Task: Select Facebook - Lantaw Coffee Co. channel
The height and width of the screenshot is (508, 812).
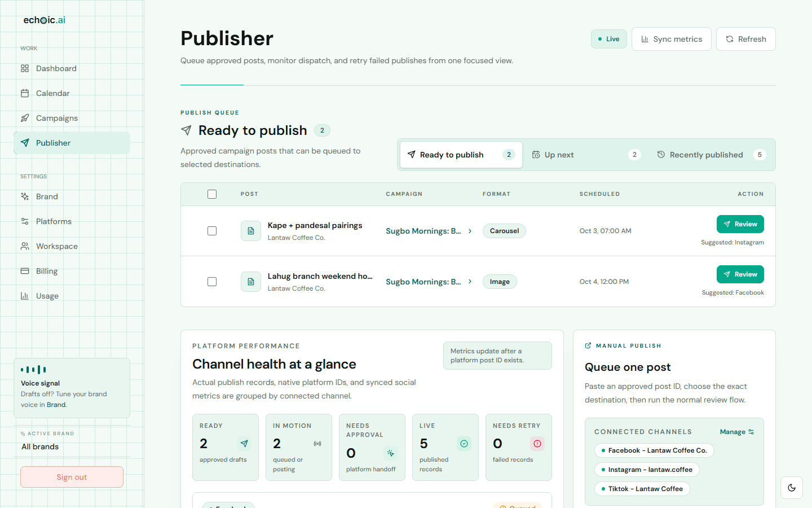Action: pyautogui.click(x=654, y=450)
